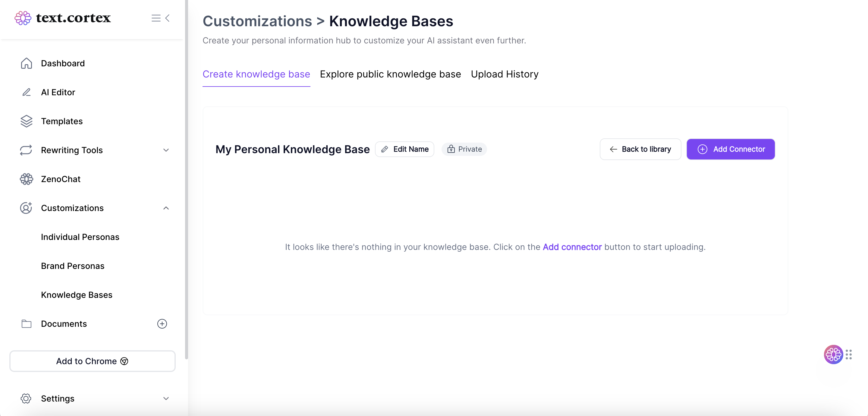Click the ZenoChat brain icon

pos(26,179)
